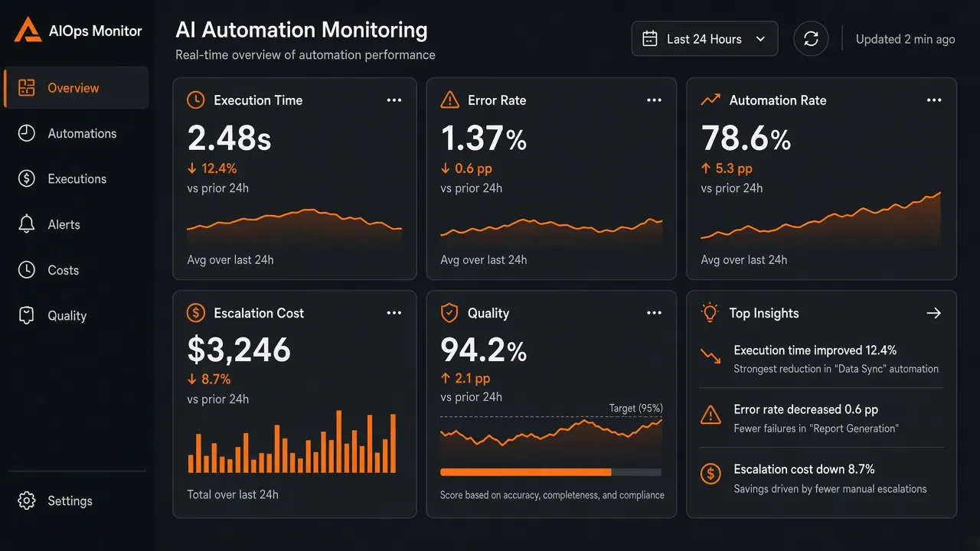Click 'Score based on accuracy, completeness, and compliance'
This screenshot has height=551, width=980.
coord(552,495)
